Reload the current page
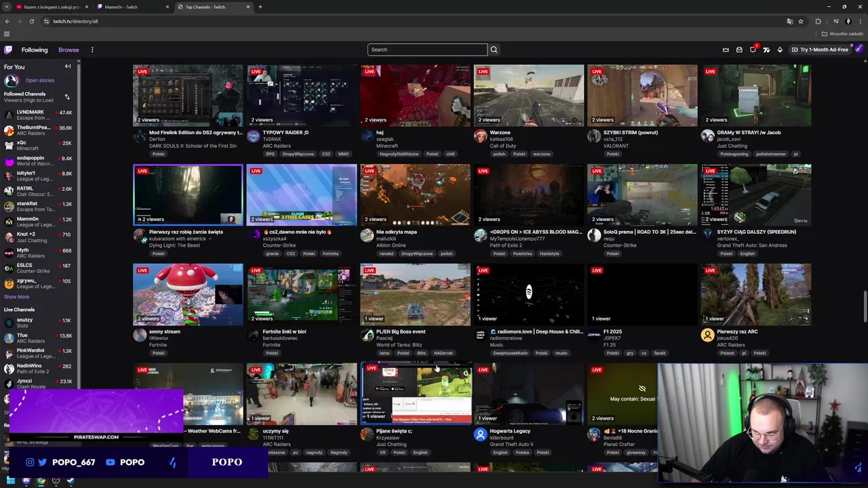 click(x=31, y=21)
